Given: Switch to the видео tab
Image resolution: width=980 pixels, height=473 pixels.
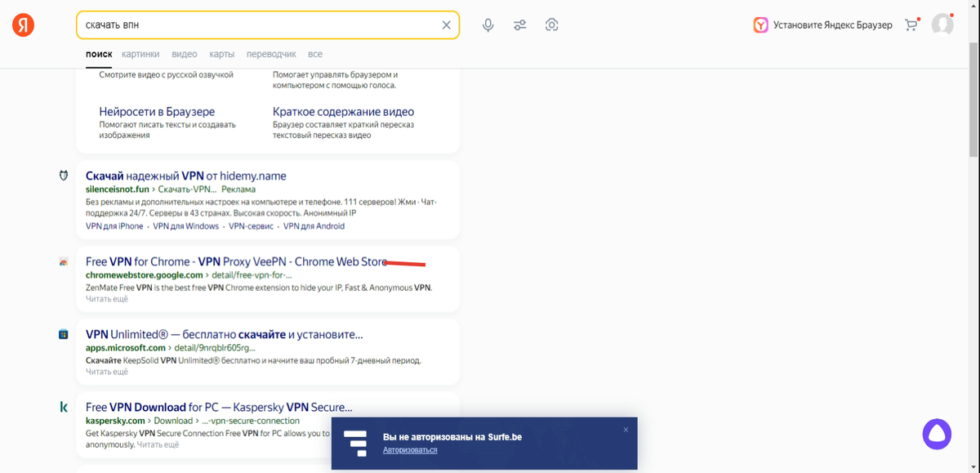Looking at the screenshot, I should [x=185, y=54].
